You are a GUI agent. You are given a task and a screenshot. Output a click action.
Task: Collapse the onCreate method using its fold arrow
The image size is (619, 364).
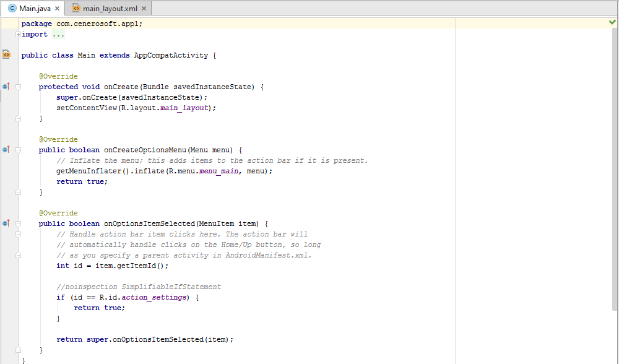pos(18,87)
